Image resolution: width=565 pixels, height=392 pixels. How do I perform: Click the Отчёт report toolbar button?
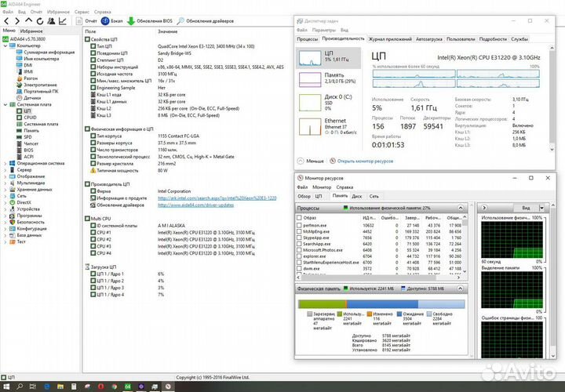pos(86,21)
